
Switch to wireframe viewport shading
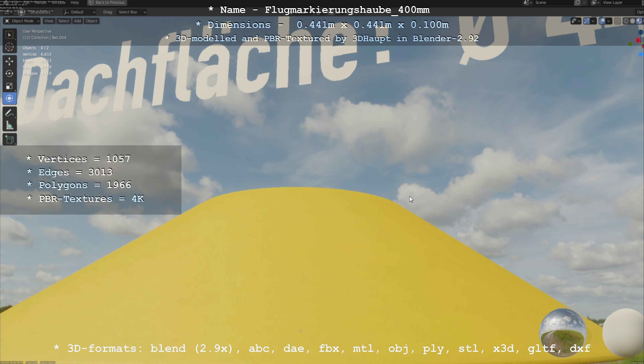(x=626, y=21)
